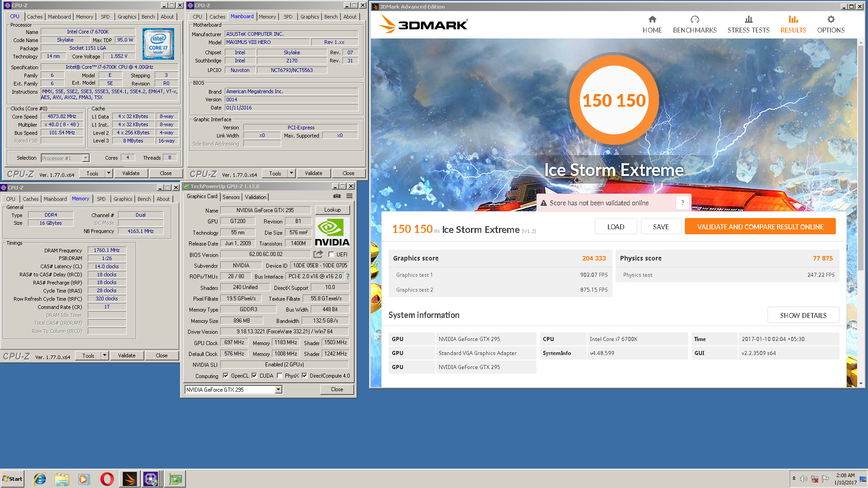Open the Benchmarks gauge icon in 3DMark
868x488 pixels.
click(695, 19)
